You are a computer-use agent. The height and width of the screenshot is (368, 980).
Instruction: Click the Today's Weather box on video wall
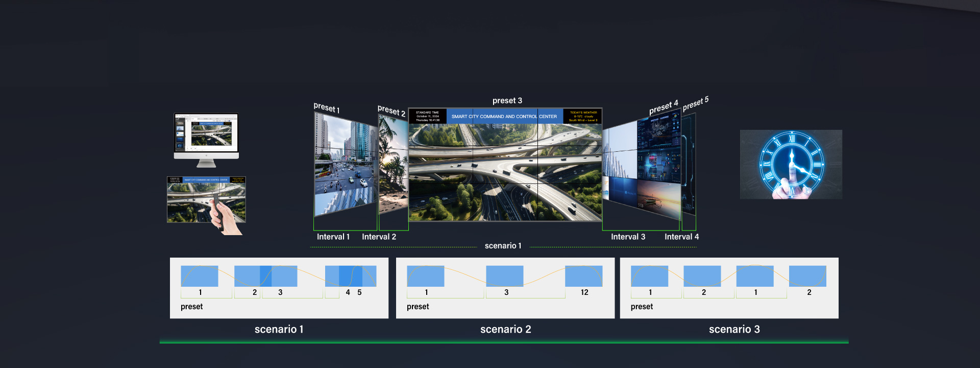583,117
